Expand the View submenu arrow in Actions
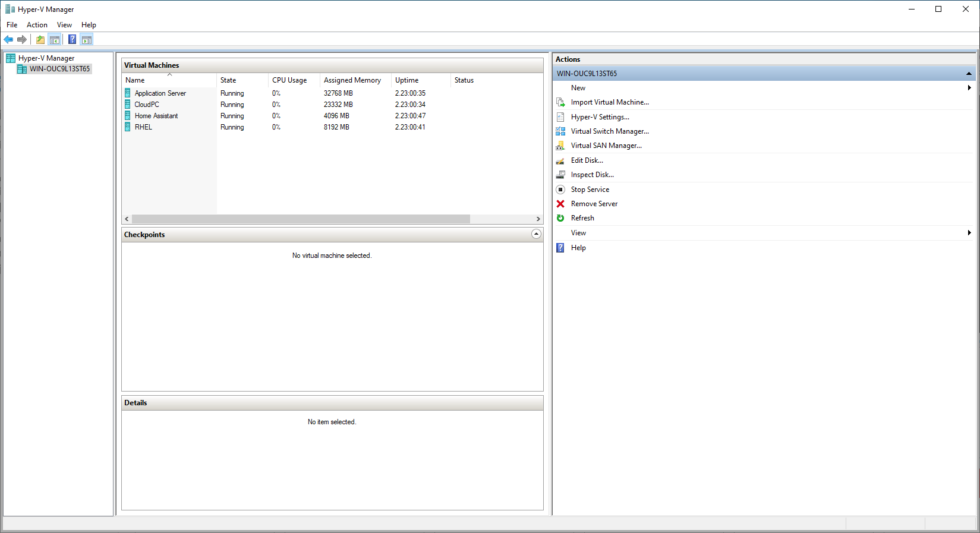 (969, 233)
